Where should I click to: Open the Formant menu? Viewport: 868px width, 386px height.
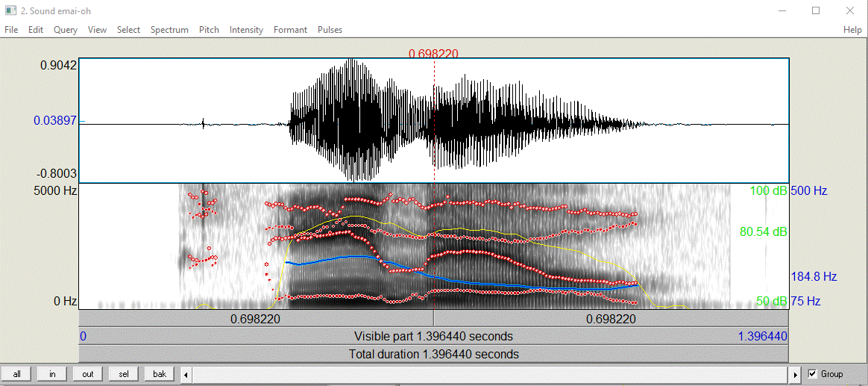[291, 30]
